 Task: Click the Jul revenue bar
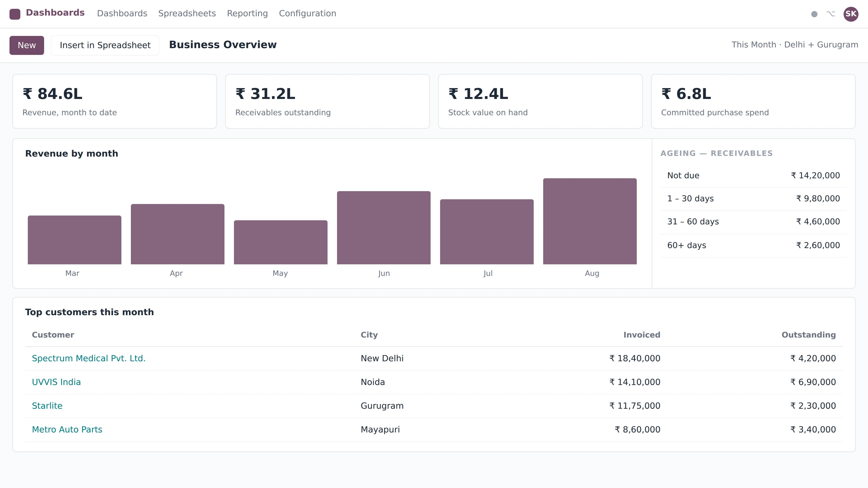(x=487, y=232)
